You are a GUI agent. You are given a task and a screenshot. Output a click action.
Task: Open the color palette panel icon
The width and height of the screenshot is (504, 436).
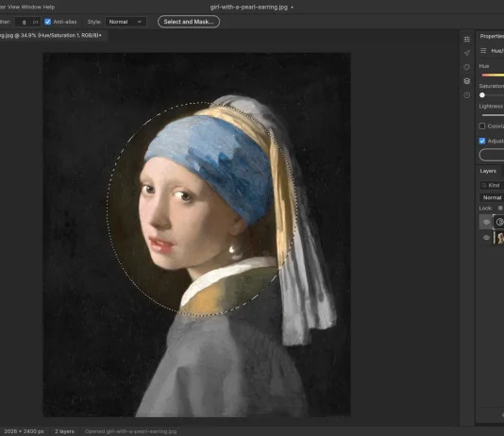pos(467,67)
